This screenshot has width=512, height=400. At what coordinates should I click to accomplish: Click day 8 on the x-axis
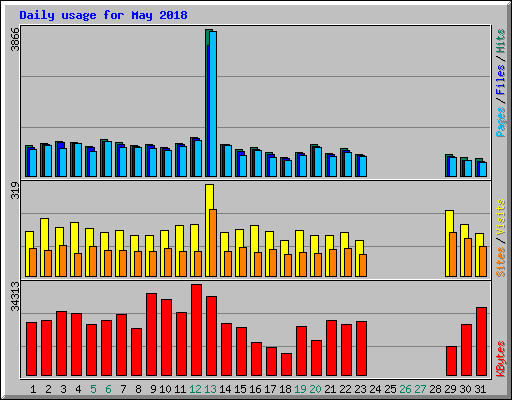[x=138, y=389]
